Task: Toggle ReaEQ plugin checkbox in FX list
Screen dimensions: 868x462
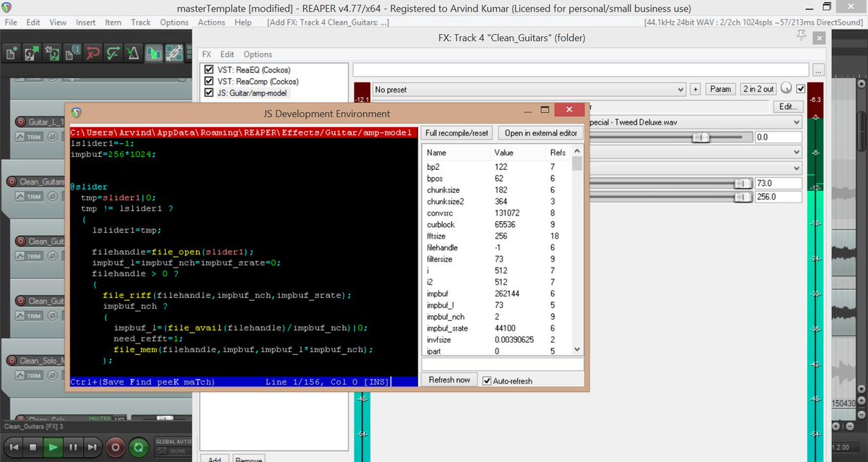Action: click(x=210, y=70)
